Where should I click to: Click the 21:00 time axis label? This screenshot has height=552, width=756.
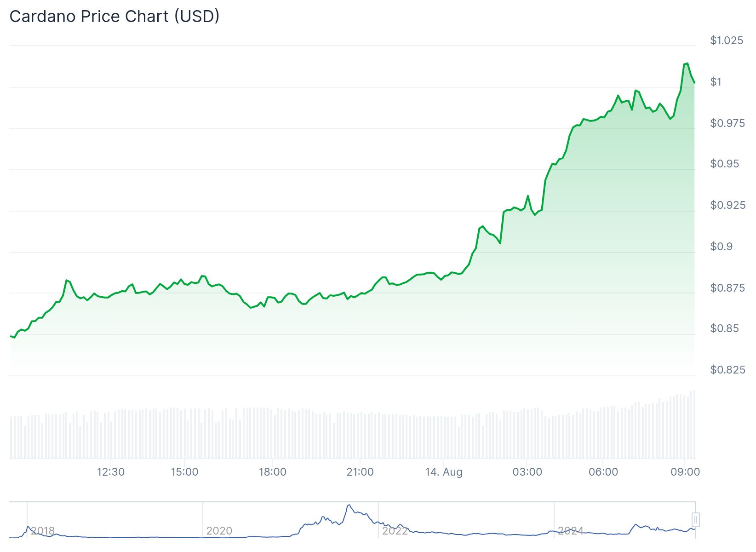point(360,472)
